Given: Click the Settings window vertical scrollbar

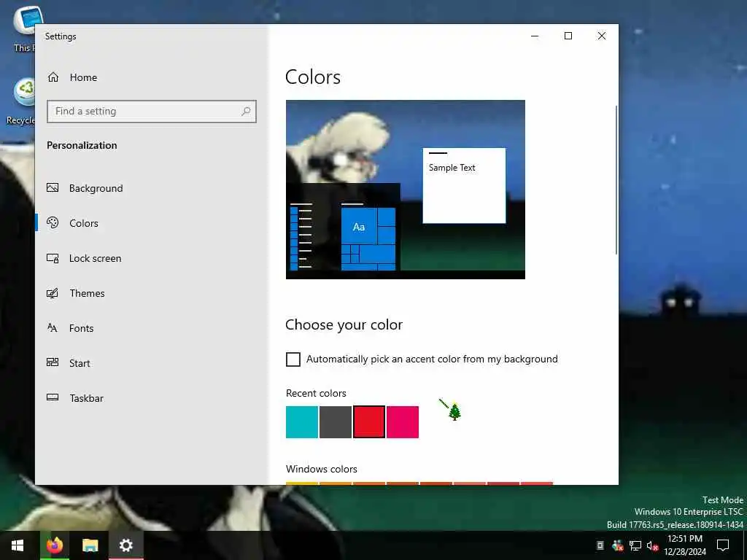Looking at the screenshot, I should tap(616, 180).
